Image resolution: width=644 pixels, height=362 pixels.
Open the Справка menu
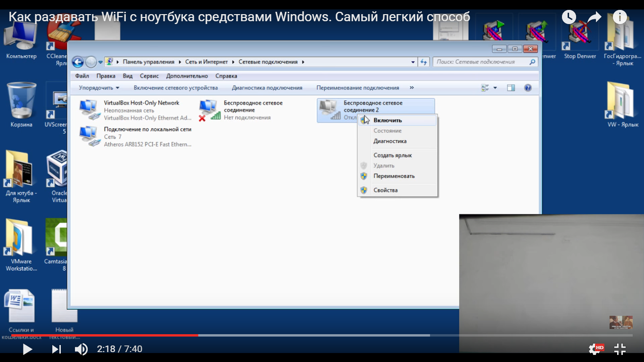point(226,76)
